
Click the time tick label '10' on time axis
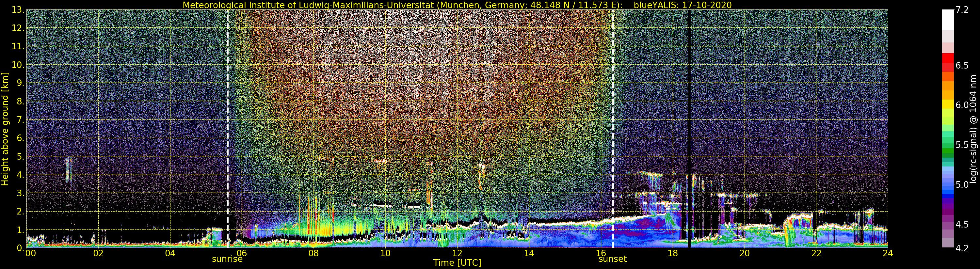[385, 253]
